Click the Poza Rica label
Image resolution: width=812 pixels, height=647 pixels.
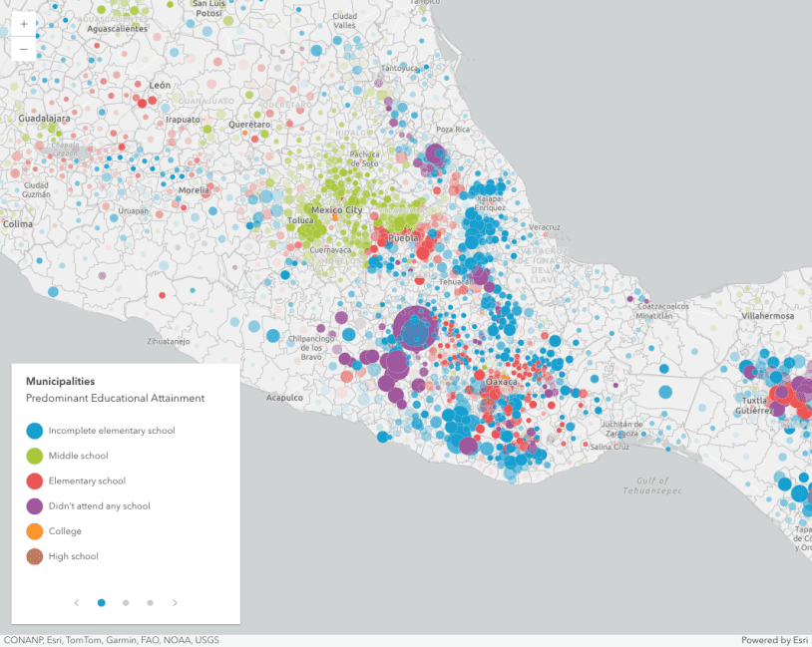coord(453,130)
